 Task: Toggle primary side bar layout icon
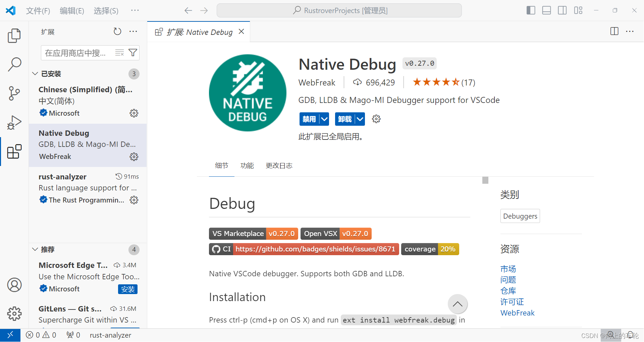[x=531, y=10]
